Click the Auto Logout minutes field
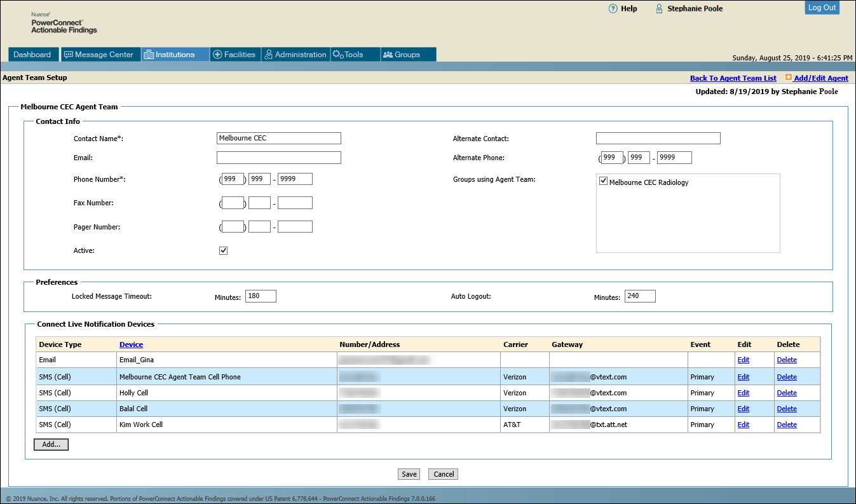Screen dimensions: 856x504 640,296
